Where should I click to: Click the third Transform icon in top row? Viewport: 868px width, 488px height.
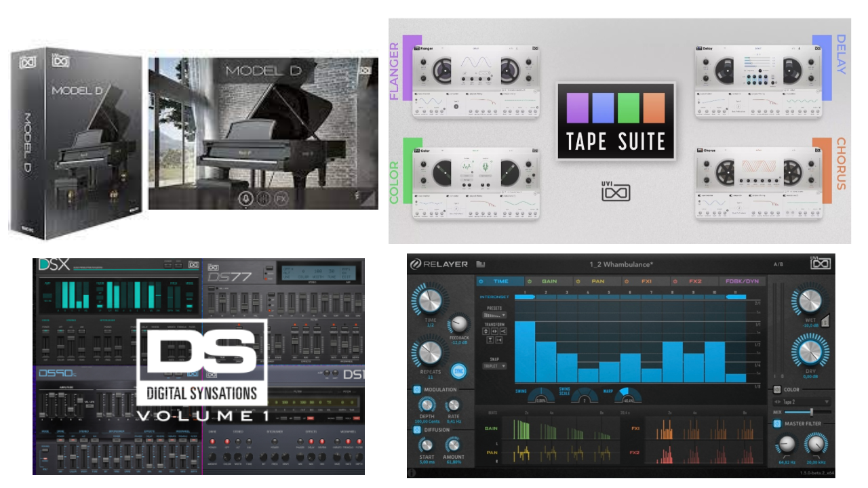coord(503,331)
